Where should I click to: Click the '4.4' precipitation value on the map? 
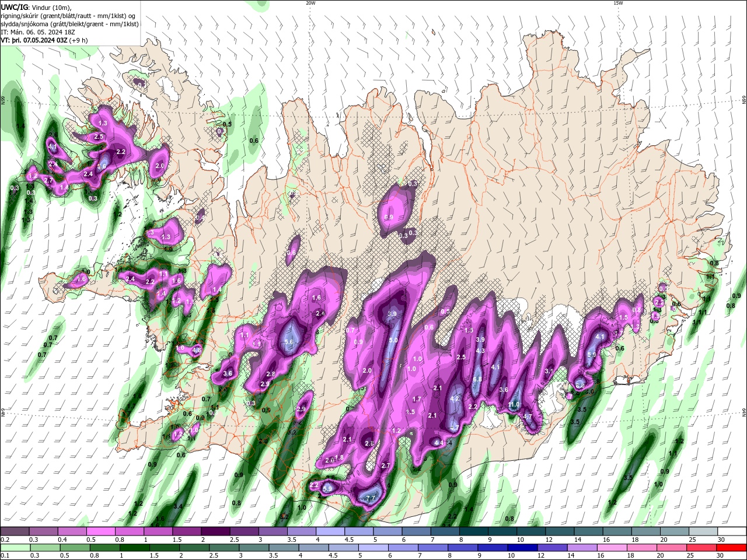click(x=440, y=443)
